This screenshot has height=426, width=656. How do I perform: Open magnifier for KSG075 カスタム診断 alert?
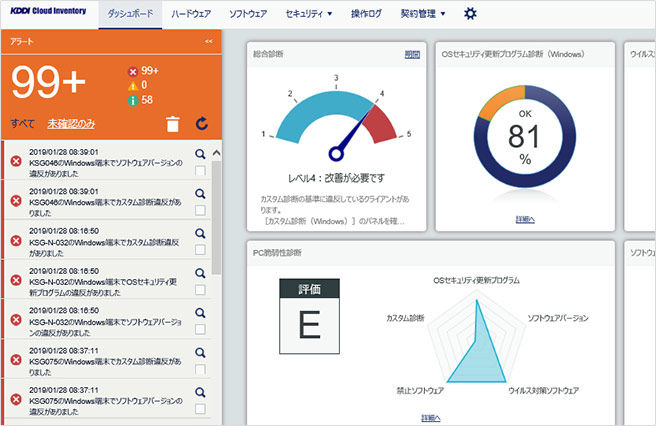click(x=200, y=353)
